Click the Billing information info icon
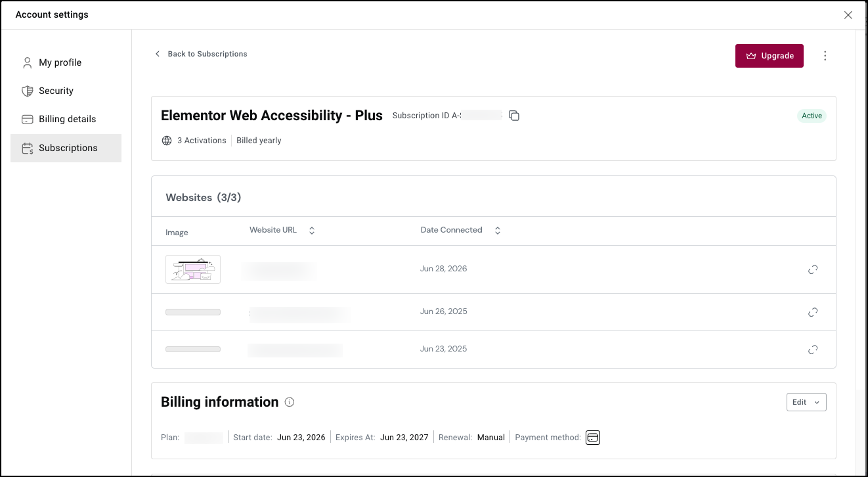The image size is (868, 477). point(290,402)
